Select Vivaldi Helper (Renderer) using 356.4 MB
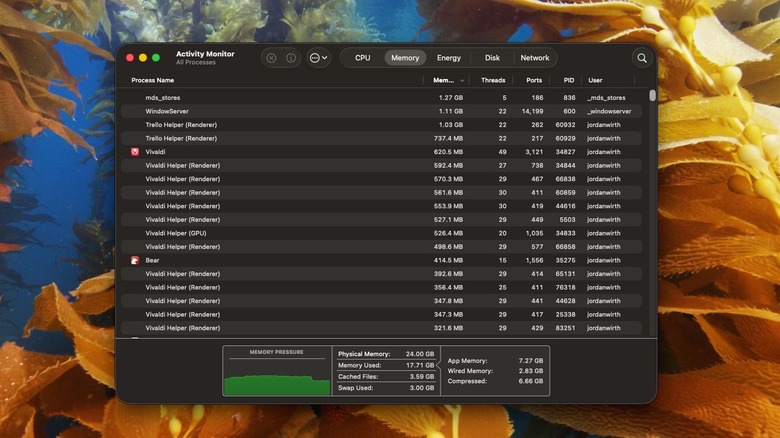Viewport: 780px width, 438px height. point(382,287)
